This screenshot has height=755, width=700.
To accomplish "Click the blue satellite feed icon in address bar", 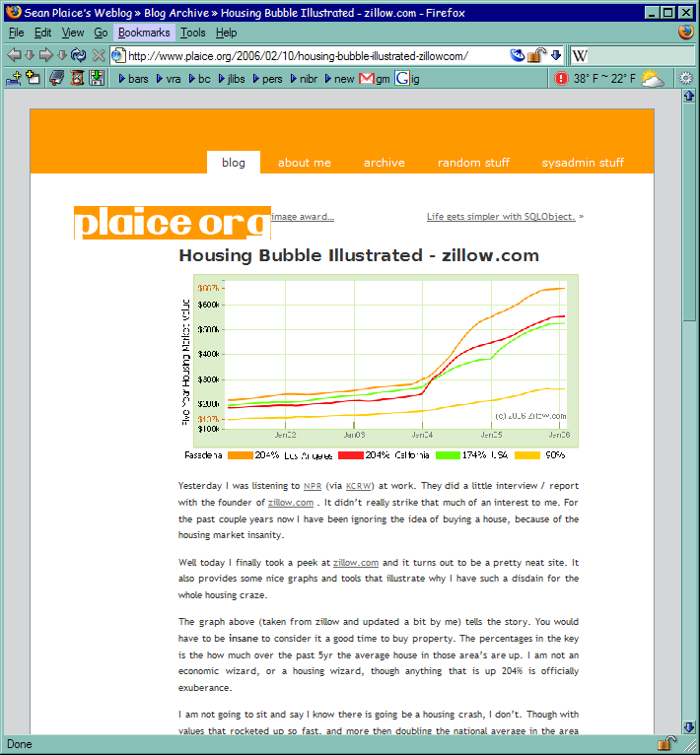I will click(518, 55).
